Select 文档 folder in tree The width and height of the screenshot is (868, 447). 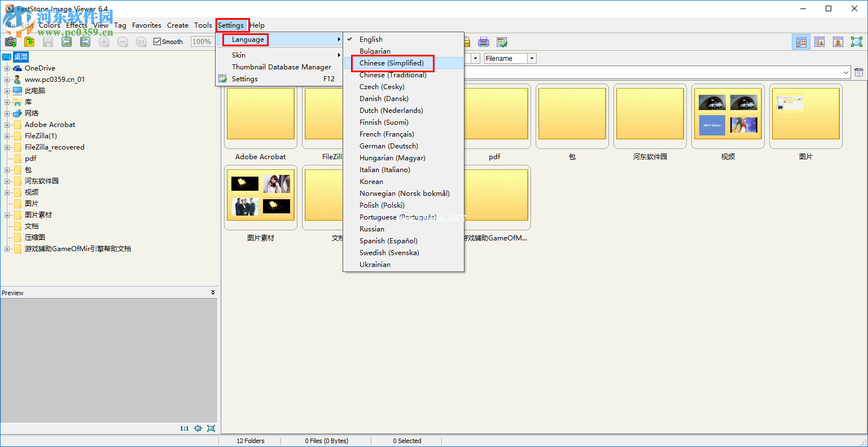tap(32, 226)
